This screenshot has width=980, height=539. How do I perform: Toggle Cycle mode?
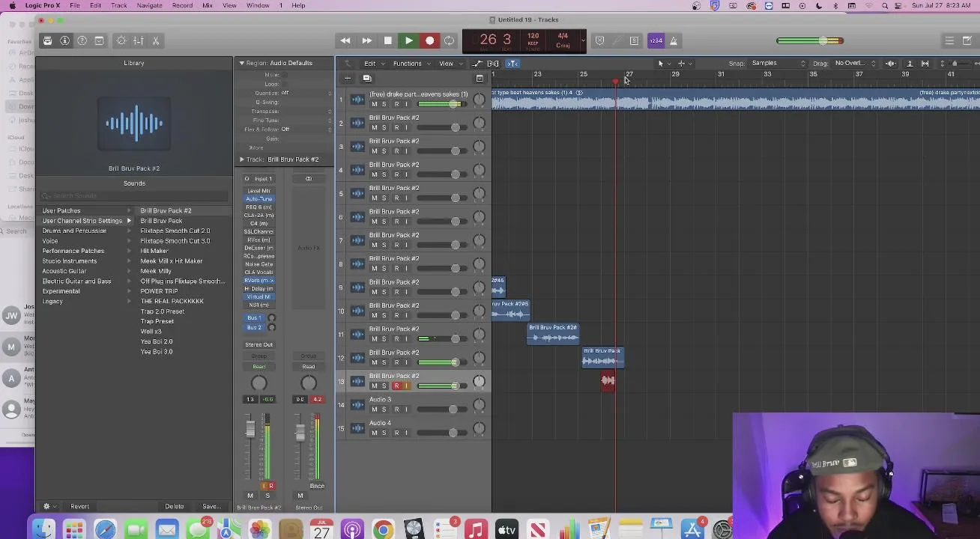click(449, 40)
